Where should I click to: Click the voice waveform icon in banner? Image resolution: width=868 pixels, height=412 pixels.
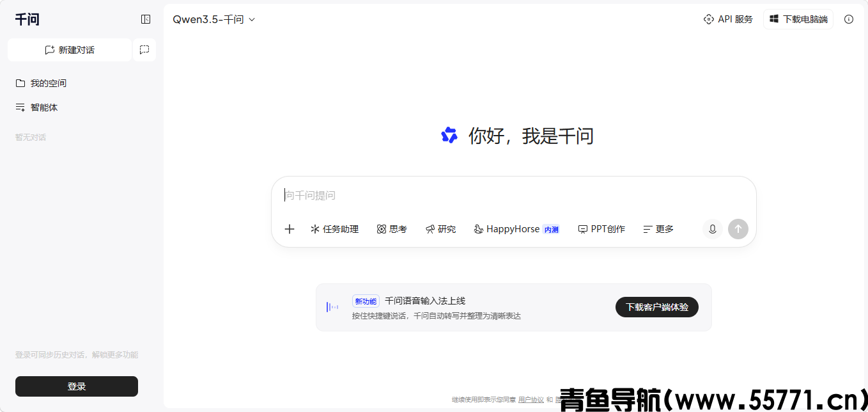point(332,307)
